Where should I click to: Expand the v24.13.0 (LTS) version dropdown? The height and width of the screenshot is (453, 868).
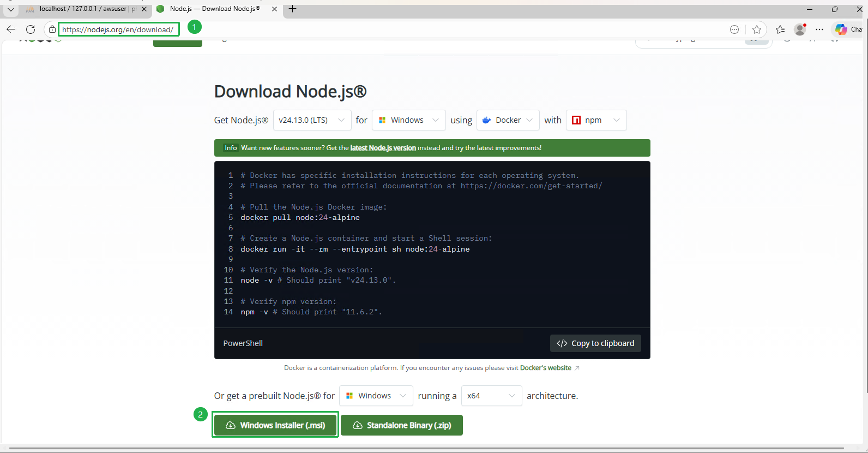click(312, 120)
